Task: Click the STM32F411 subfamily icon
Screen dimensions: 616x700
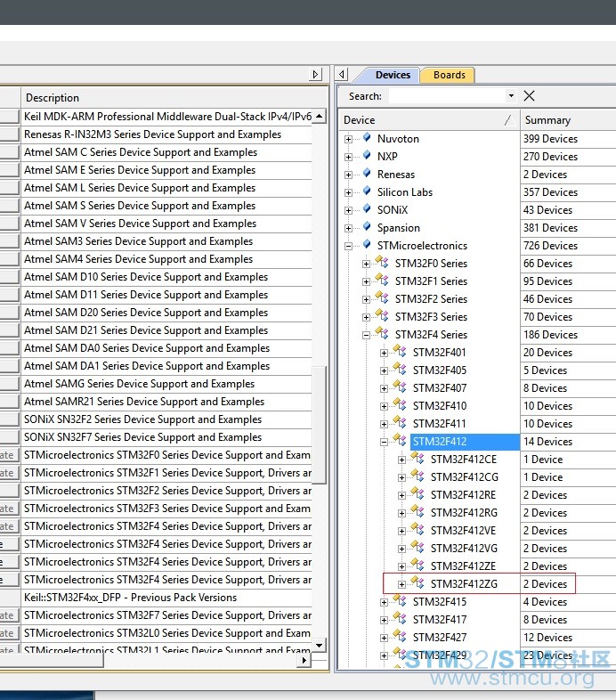Action: (x=400, y=423)
